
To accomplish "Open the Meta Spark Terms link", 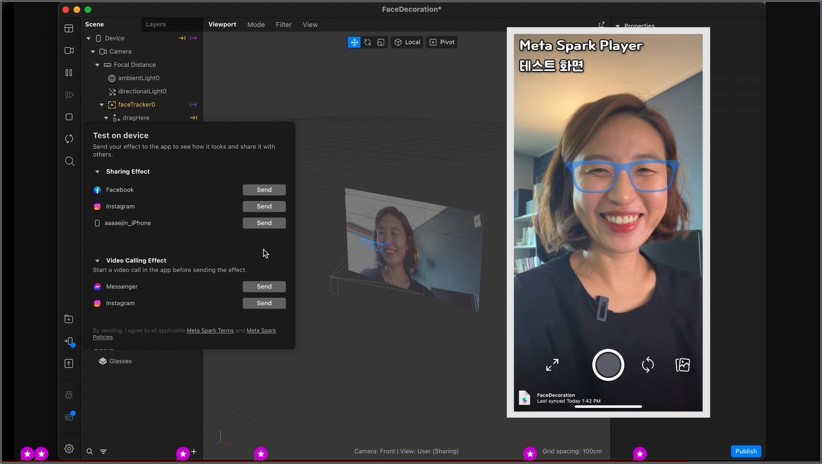I will click(x=210, y=330).
